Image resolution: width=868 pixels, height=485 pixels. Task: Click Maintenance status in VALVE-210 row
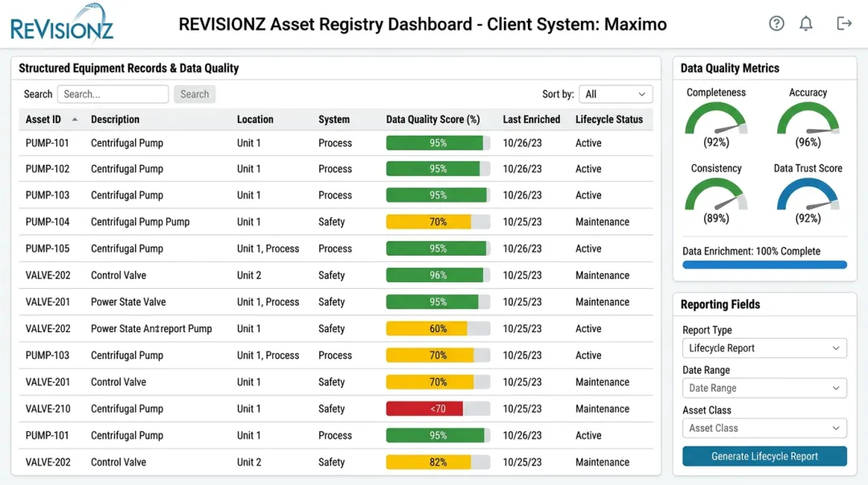602,409
